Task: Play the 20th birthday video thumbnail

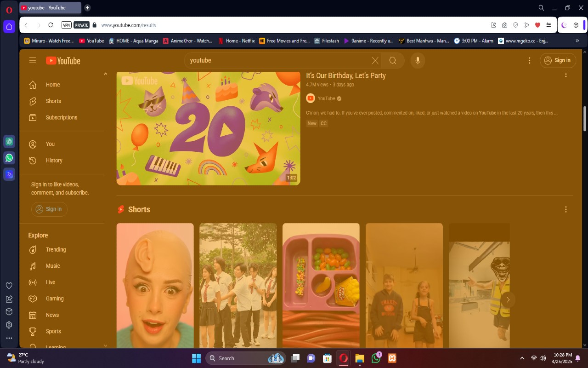Action: (208, 128)
